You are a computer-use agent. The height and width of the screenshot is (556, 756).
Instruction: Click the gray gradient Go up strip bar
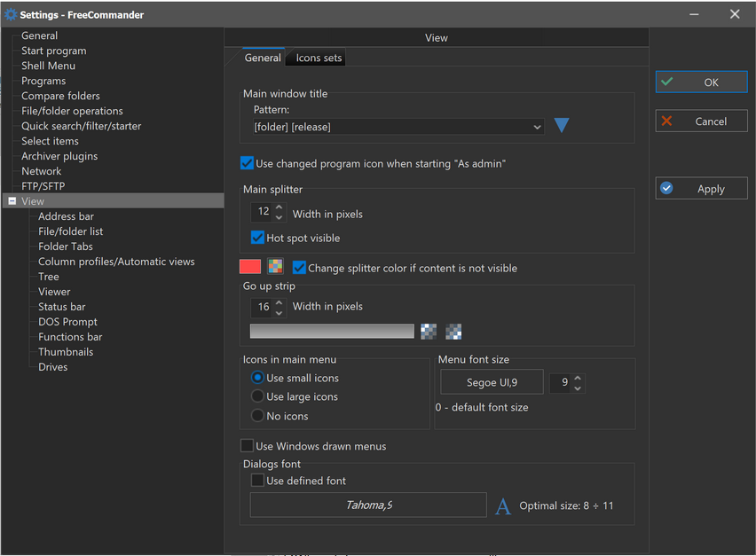point(332,331)
